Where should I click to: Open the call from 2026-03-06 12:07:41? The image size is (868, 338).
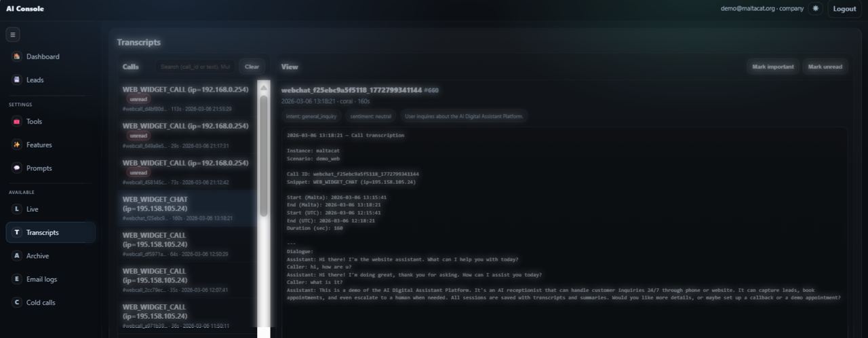188,280
